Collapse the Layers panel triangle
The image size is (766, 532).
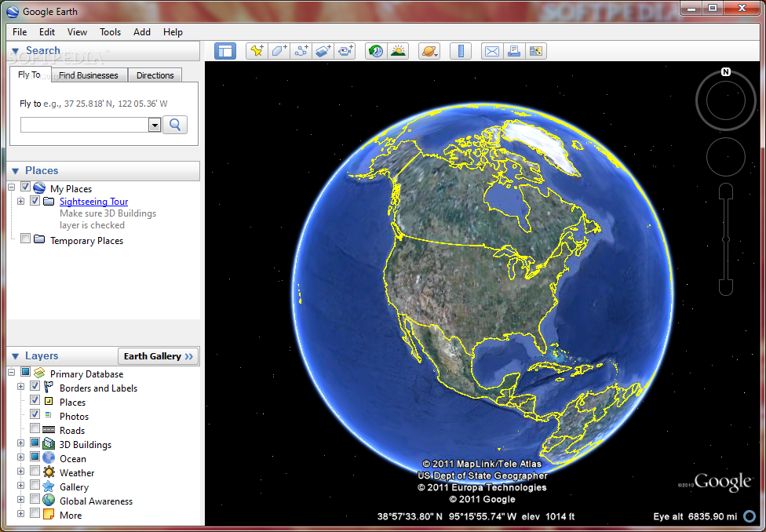15,356
